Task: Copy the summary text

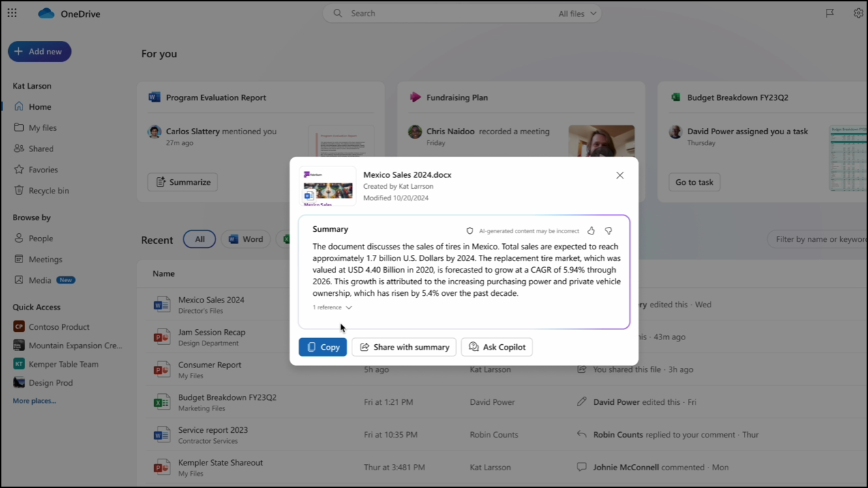Action: coord(323,347)
